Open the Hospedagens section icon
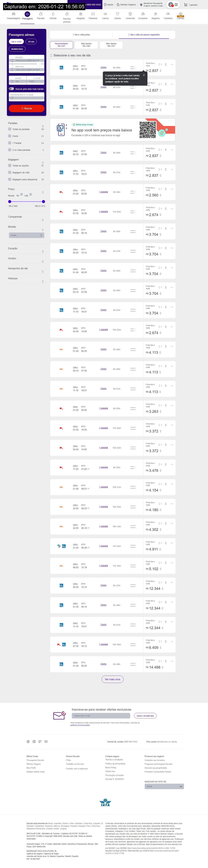 14,14
